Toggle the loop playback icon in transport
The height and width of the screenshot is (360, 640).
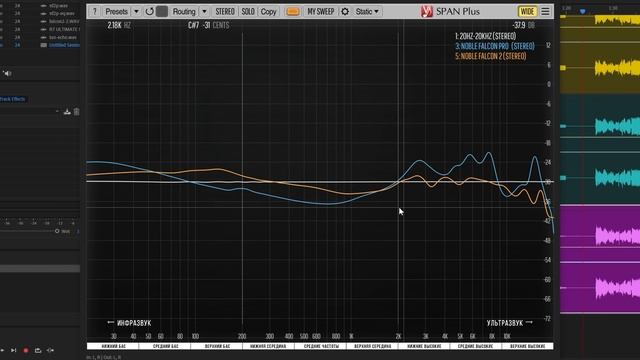click(38, 350)
